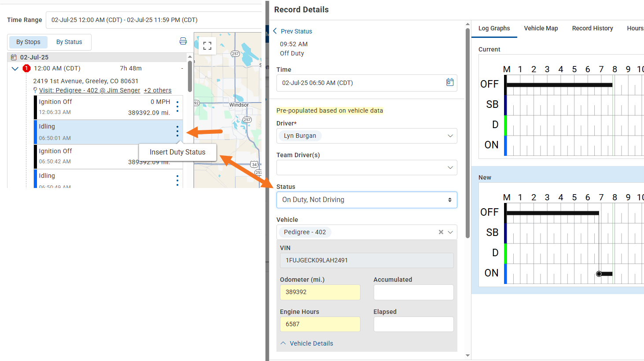The height and width of the screenshot is (361, 644).
Task: Click the Accumulated input field
Action: pyautogui.click(x=413, y=292)
